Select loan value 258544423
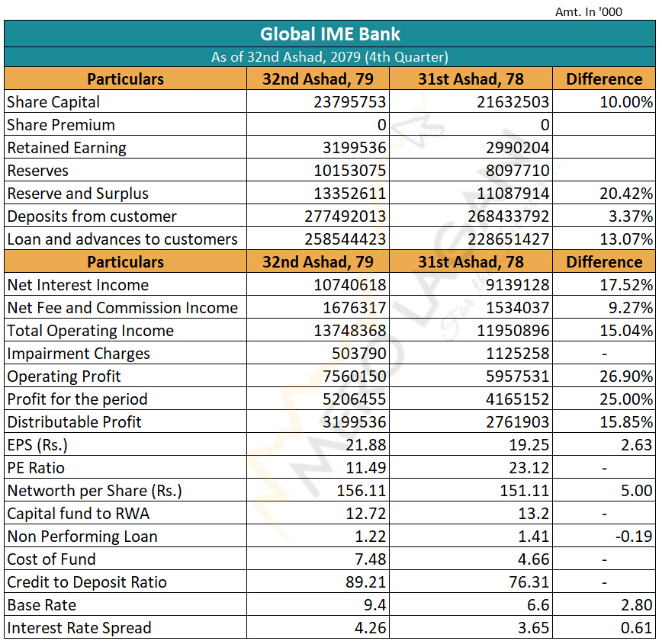Viewport: 662px width, 644px height. tap(345, 239)
